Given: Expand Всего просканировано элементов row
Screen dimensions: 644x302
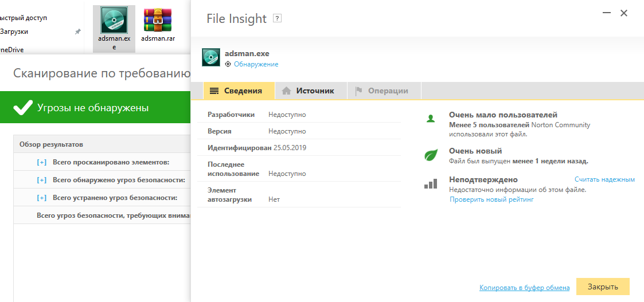Looking at the screenshot, I should pyautogui.click(x=41, y=163).
